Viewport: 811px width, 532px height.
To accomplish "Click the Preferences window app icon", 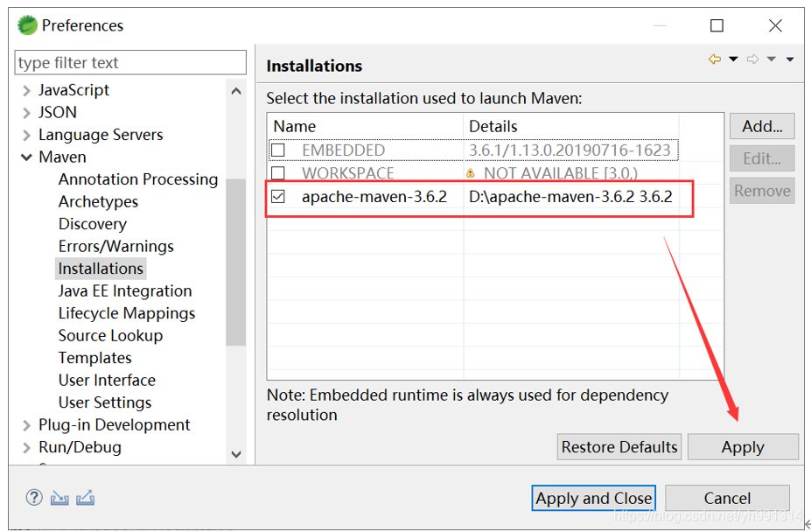I will (x=27, y=25).
